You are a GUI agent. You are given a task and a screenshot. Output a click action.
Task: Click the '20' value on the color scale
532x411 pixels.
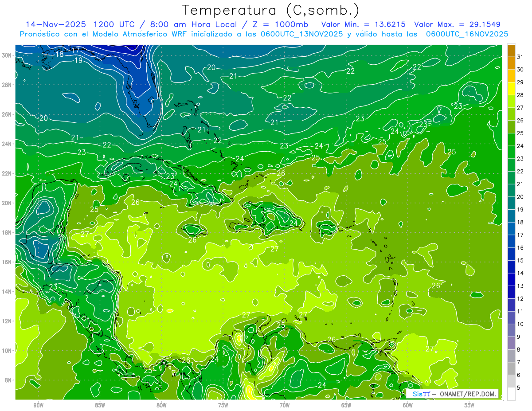520,197
